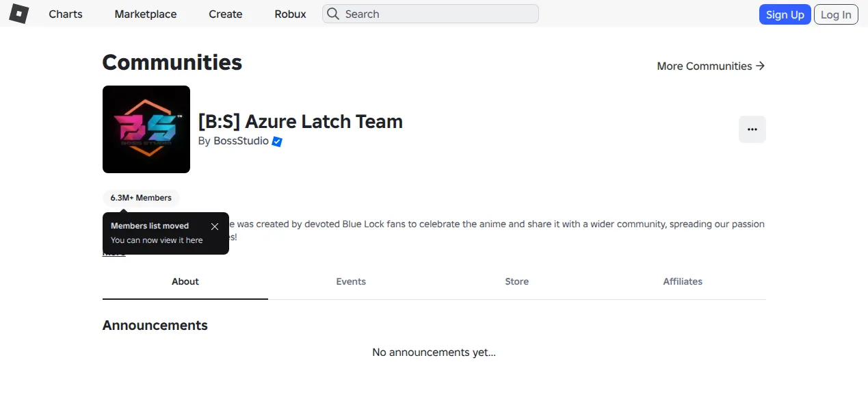Click the 'You can now view it here' tooltip text
This screenshot has height=410, width=868.
pyautogui.click(x=157, y=240)
